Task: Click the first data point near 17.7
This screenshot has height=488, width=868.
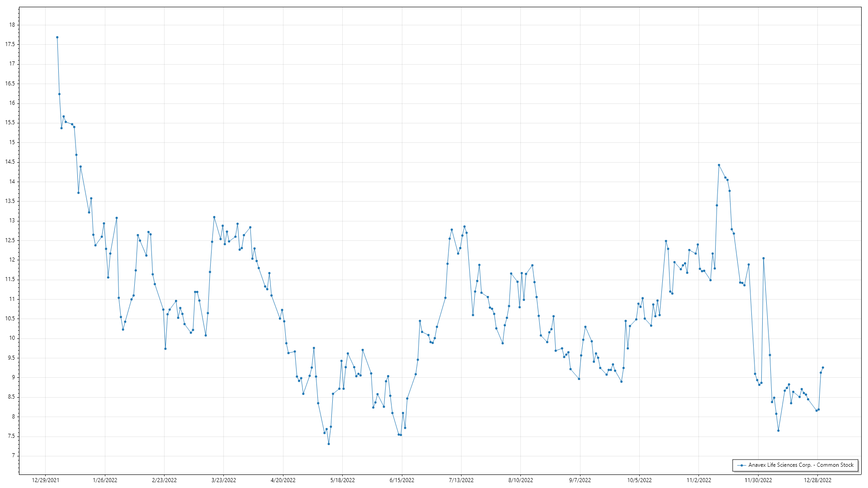Action: pyautogui.click(x=57, y=38)
